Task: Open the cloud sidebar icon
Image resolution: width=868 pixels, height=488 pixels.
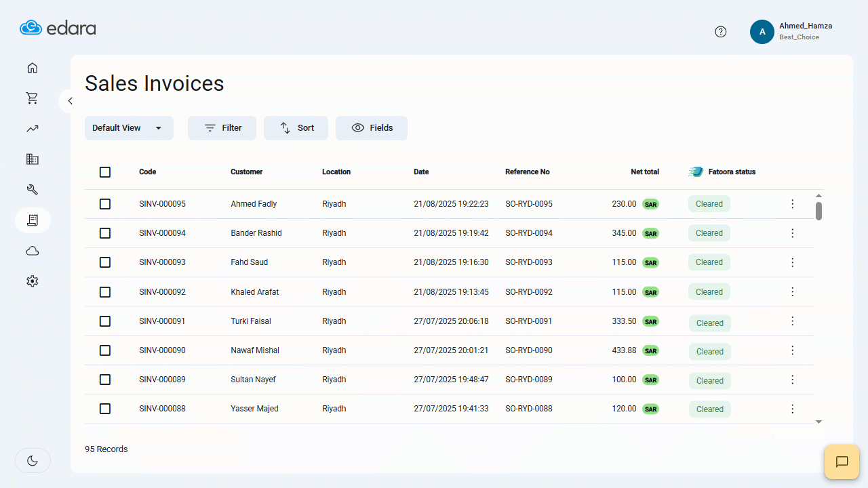Action: [x=32, y=251]
